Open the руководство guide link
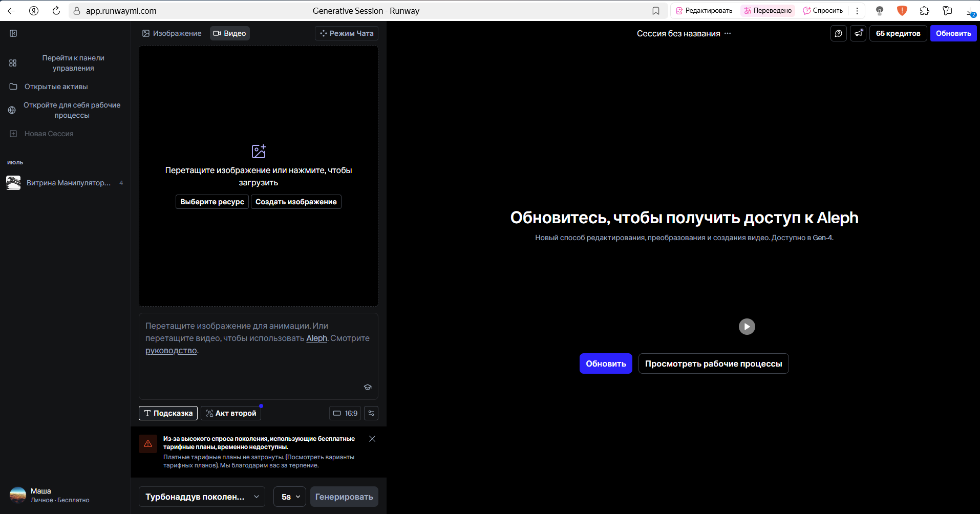 tap(171, 350)
